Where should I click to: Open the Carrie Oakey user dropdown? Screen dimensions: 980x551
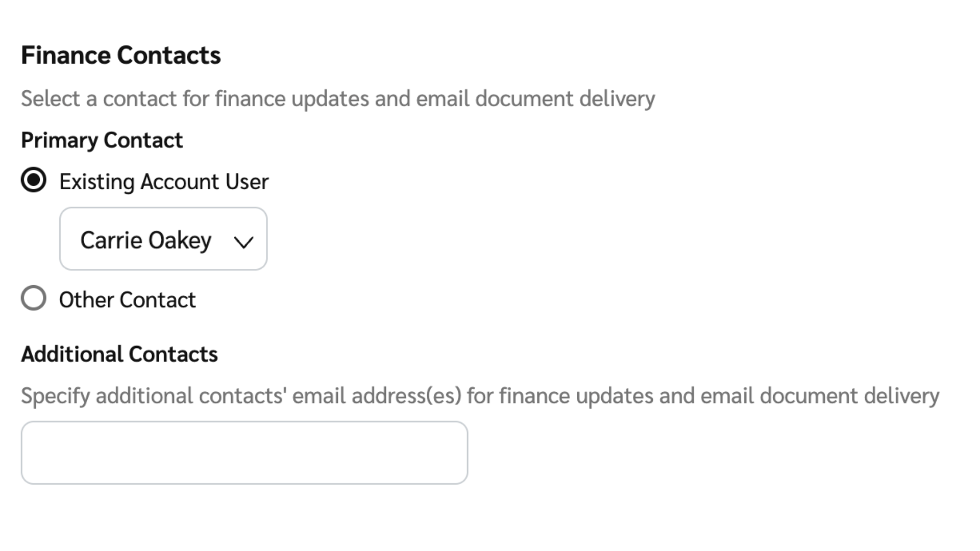[x=163, y=239]
